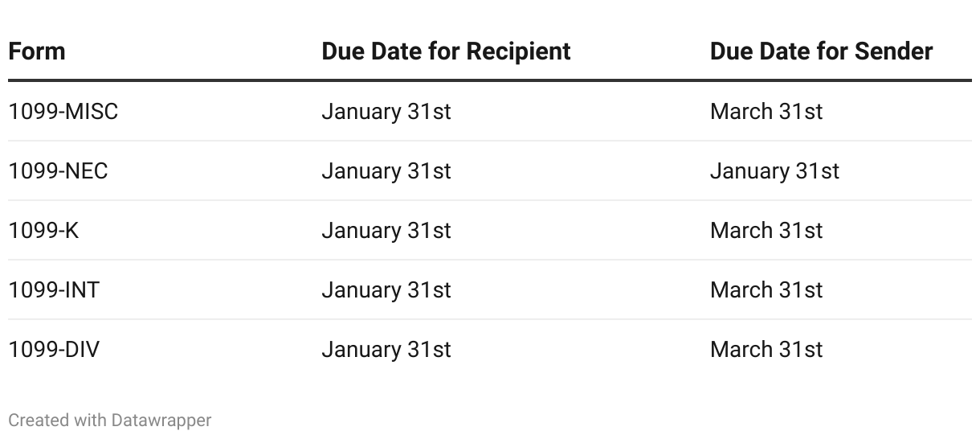Open the Created with Datawrapper link
Screen dimensions: 980x439
(110, 420)
